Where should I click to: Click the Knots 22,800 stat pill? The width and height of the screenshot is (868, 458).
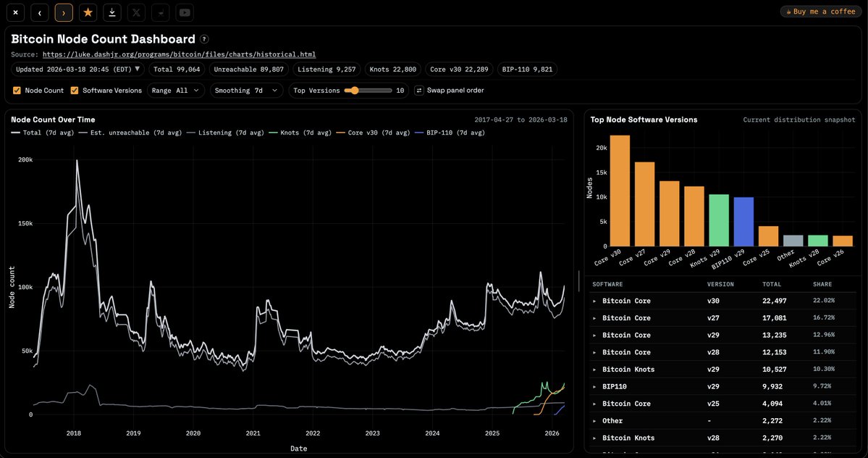(x=393, y=70)
